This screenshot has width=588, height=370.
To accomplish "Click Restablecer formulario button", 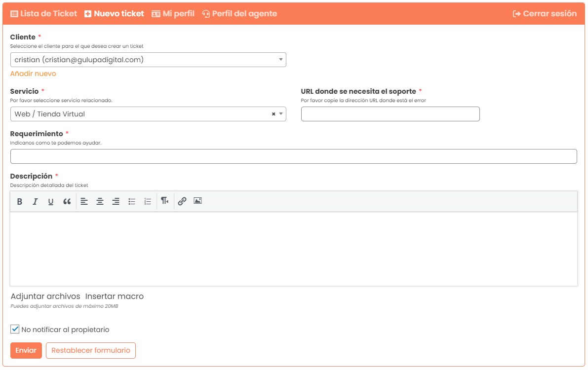I will pos(91,350).
